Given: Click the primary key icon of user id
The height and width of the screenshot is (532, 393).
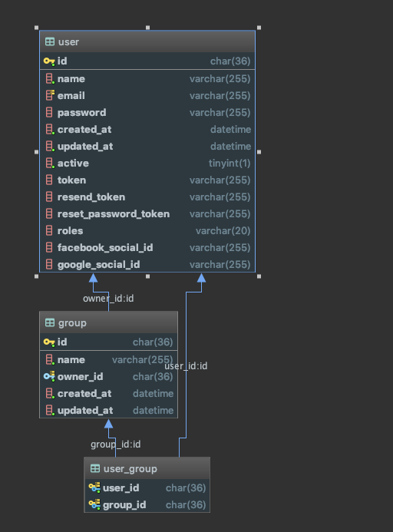Looking at the screenshot, I should tap(49, 61).
